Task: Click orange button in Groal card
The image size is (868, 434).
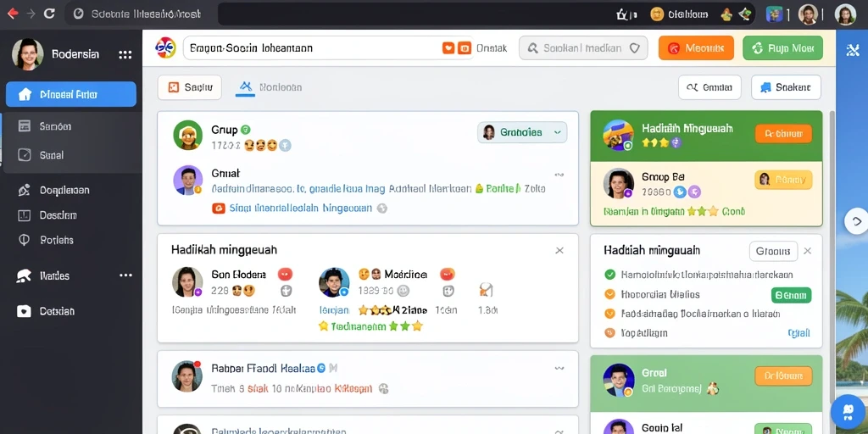Action: 783,376
